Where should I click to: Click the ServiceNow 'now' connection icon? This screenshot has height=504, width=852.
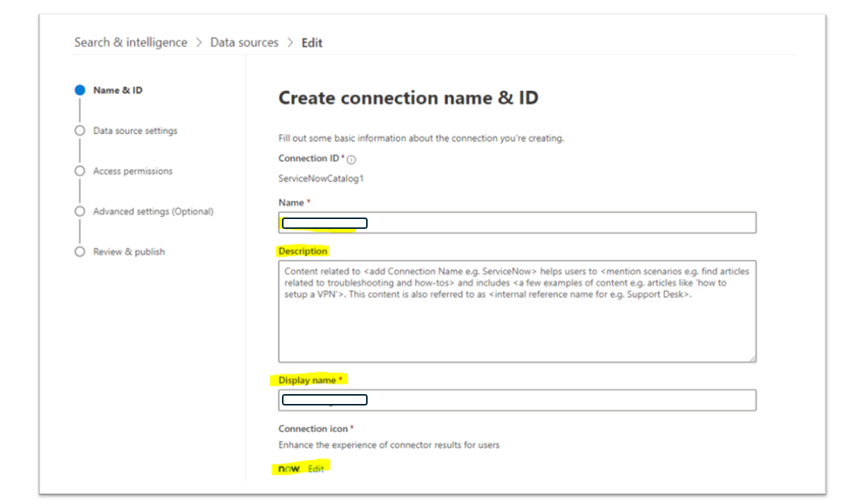pos(289,468)
